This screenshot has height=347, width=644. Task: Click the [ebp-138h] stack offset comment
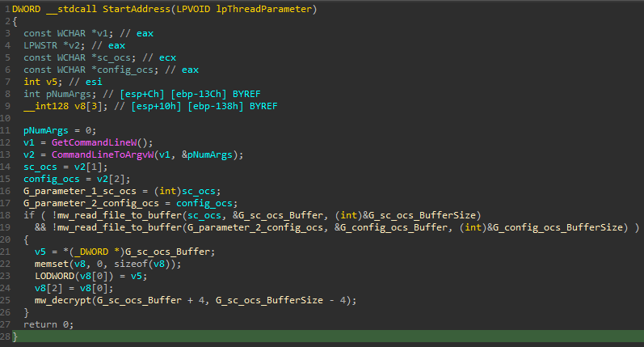[216, 106]
